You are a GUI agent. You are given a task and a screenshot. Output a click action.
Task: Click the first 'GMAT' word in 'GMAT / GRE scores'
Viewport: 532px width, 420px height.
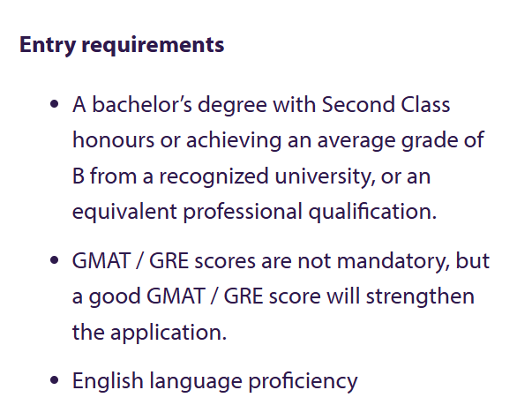[x=101, y=261]
